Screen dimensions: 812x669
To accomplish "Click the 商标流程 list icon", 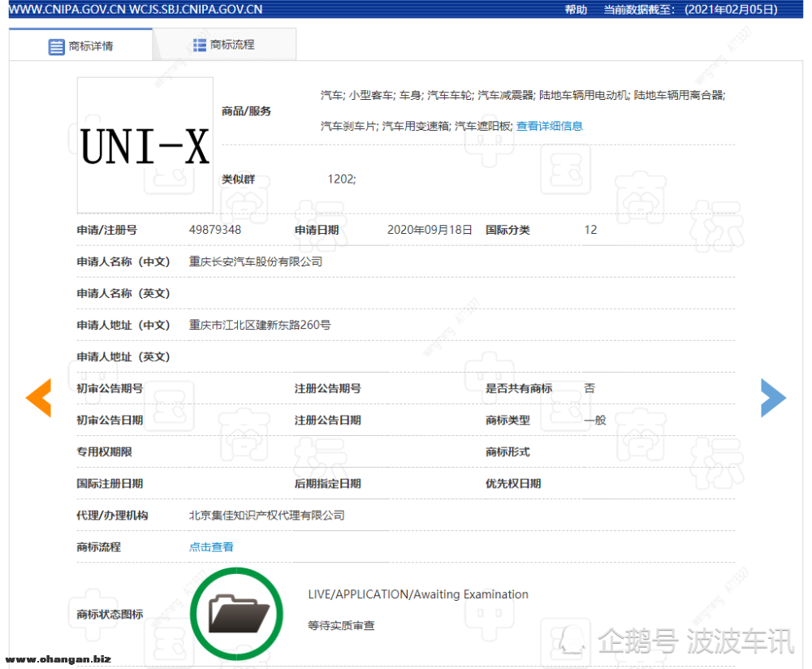I will 200,45.
